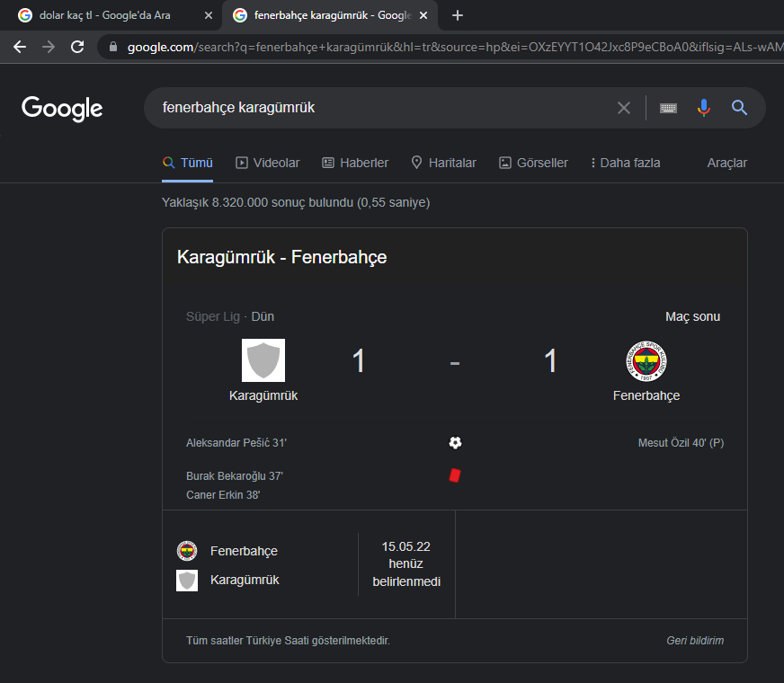
Task: Open Karagümrük in upcoming fixture row
Action: [245, 580]
